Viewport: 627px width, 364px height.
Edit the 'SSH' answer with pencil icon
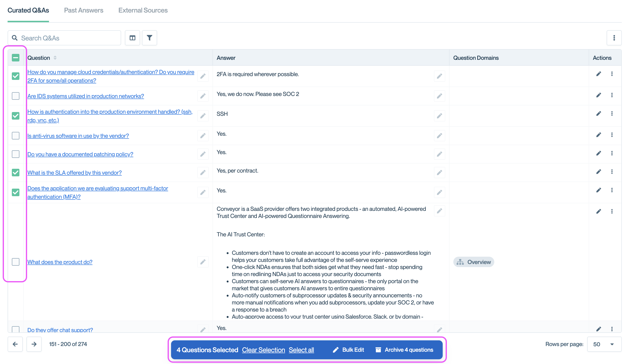439,116
